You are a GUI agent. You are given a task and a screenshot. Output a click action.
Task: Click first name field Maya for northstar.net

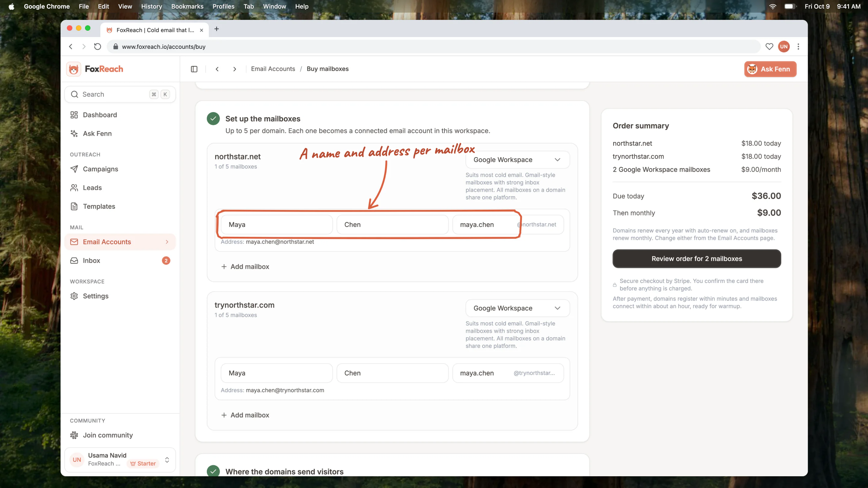(277, 225)
